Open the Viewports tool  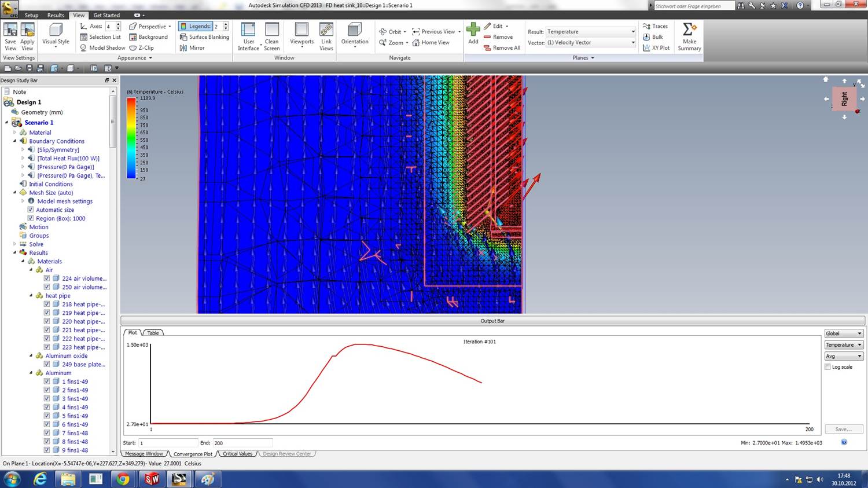(x=301, y=35)
